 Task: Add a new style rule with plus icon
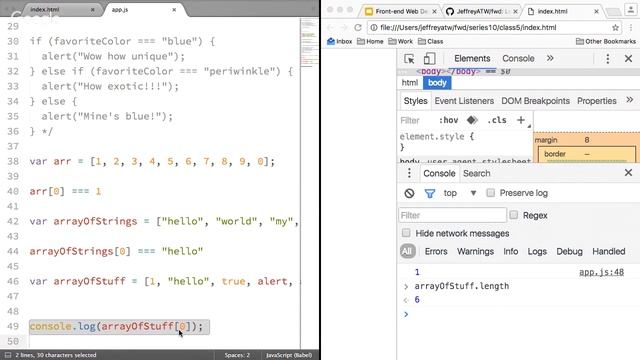coord(521,120)
